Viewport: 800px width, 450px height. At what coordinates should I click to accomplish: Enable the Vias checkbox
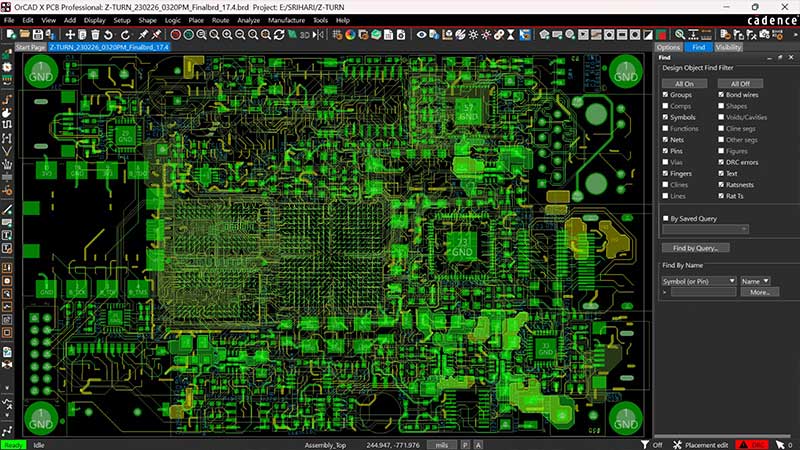(x=665, y=162)
